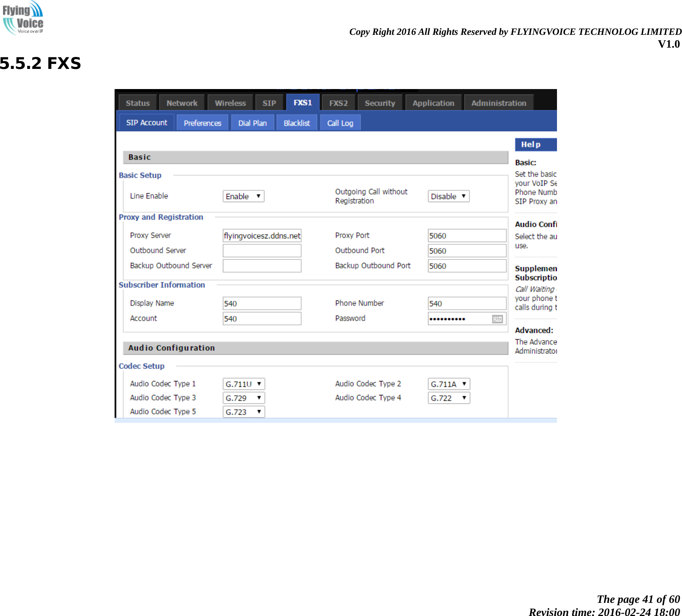
Task: Click the Call Waiting link in Help
Action: click(532, 289)
